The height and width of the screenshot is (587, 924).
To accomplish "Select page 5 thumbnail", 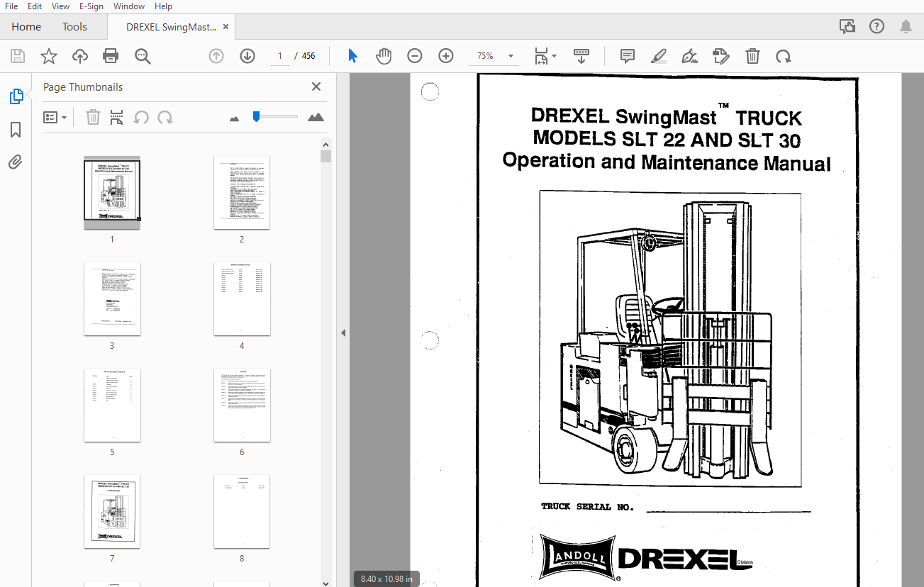I will (112, 405).
